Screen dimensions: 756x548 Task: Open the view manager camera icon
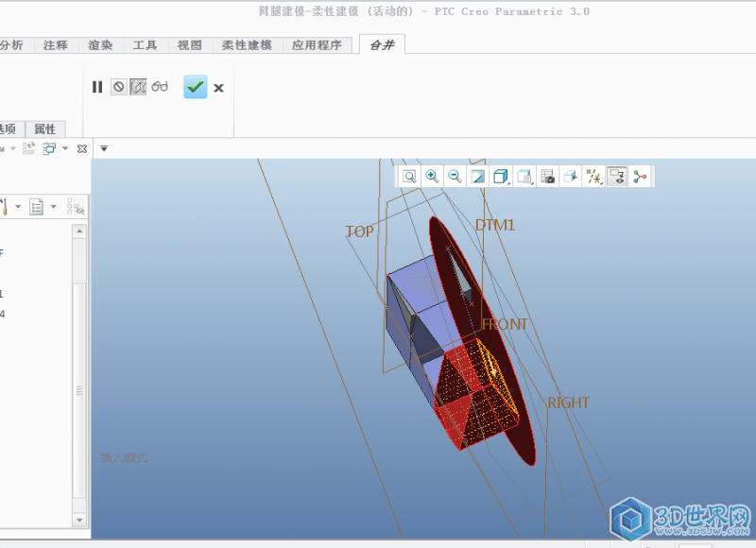(547, 177)
